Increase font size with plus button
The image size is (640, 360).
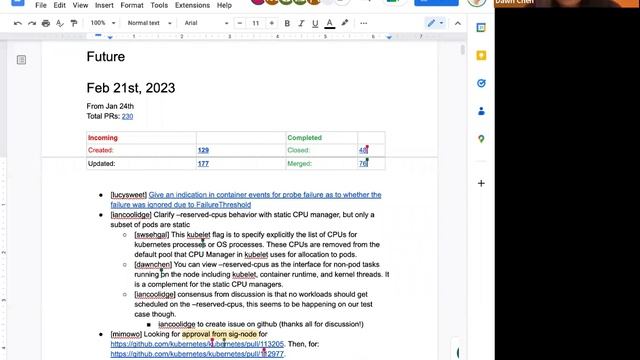tap(271, 23)
